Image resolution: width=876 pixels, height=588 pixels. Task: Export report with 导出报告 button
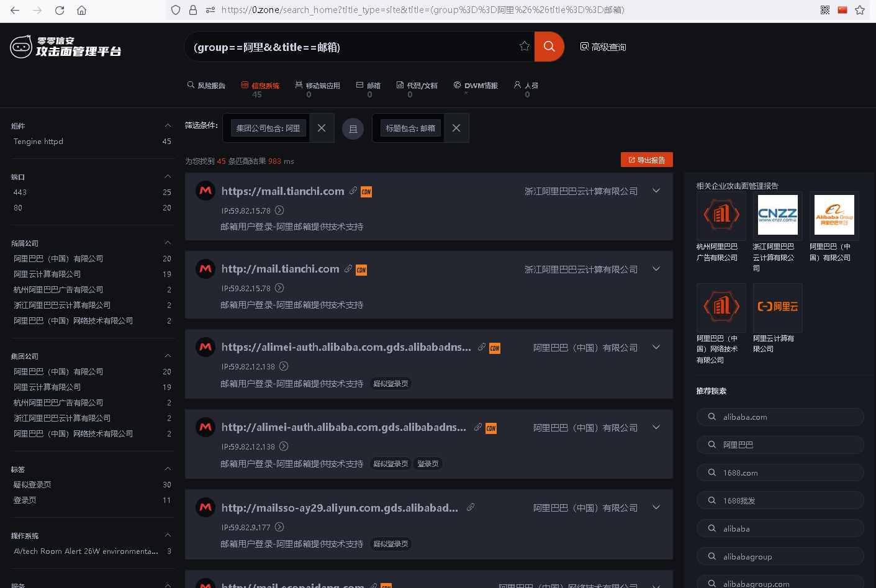pos(646,160)
